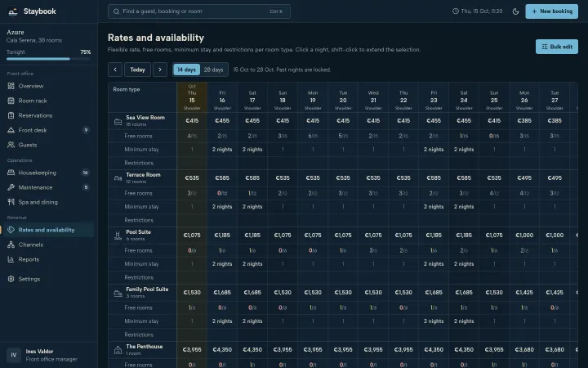
Task: Click the Ines Valdor user profile
Action: click(x=49, y=355)
